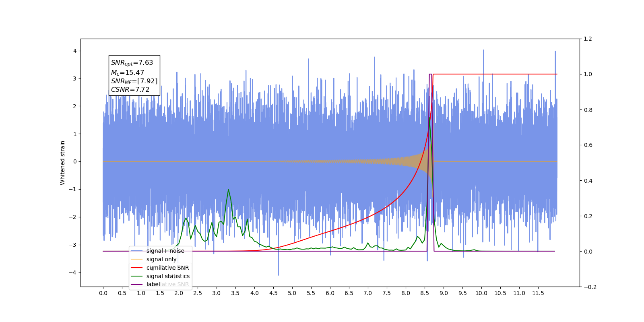The height and width of the screenshot is (322, 644).
Task: Click the x-axis tick label 6.0
Action: click(x=330, y=293)
